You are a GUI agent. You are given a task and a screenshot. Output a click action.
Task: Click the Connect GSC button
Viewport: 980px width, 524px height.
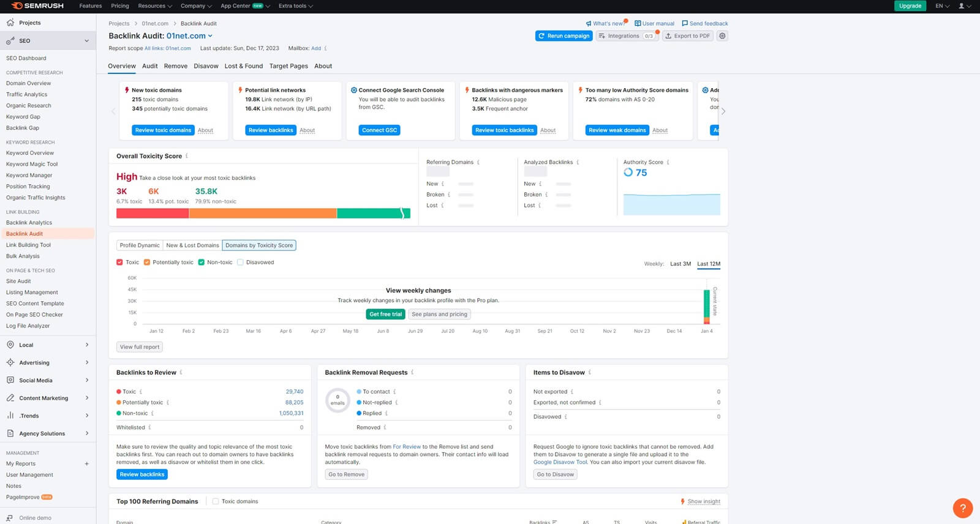(379, 130)
